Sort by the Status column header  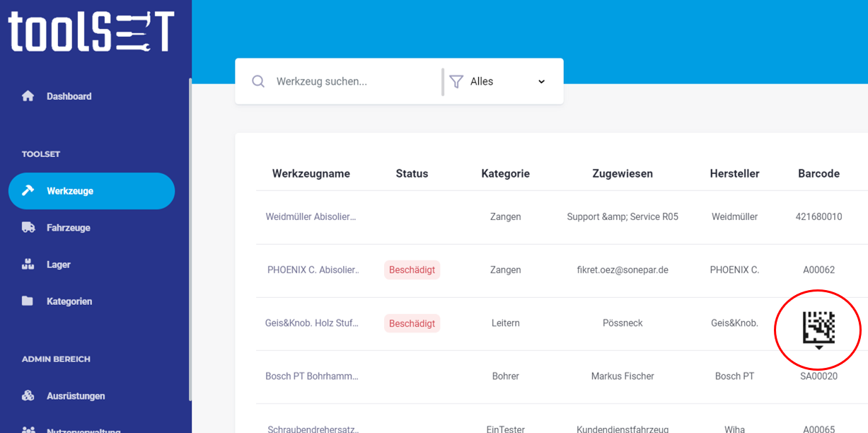pyautogui.click(x=412, y=173)
